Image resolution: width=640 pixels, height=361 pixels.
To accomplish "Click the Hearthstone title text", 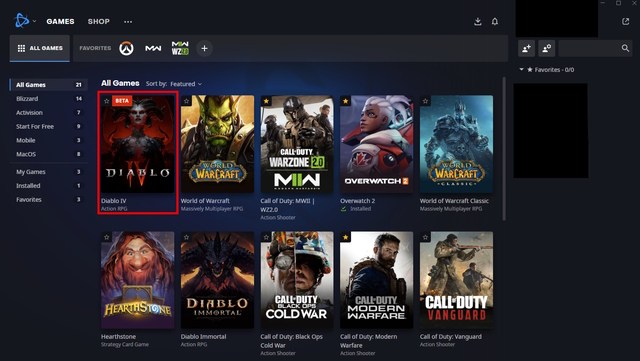I will click(118, 337).
